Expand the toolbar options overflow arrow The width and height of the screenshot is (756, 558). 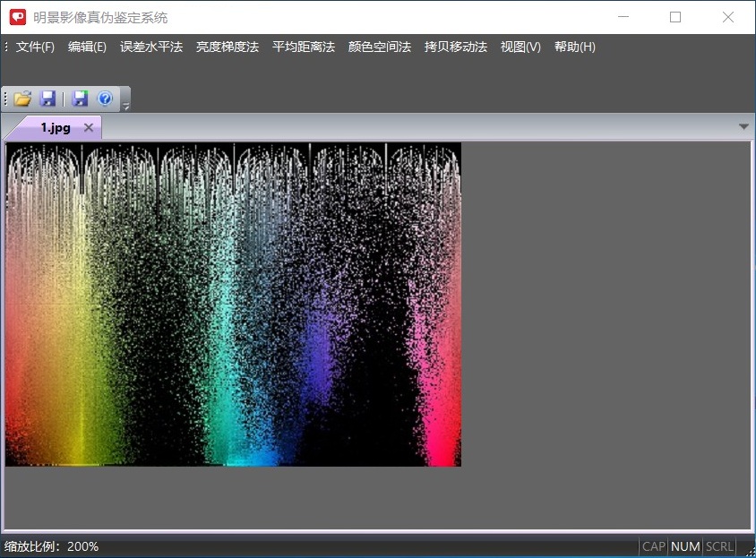pos(126,107)
